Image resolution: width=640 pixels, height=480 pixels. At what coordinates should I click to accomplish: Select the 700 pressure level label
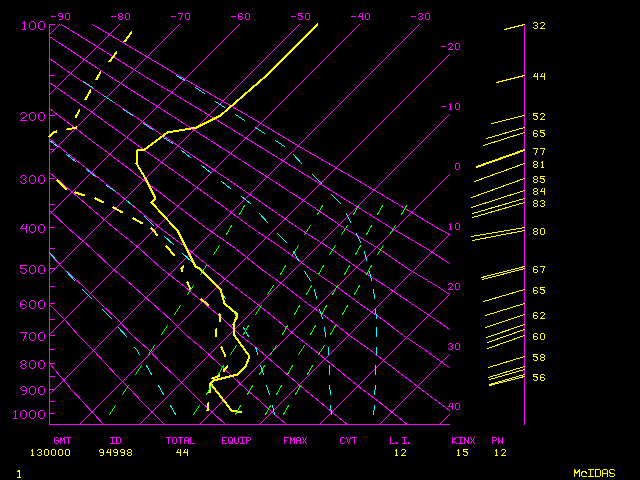click(x=33, y=338)
